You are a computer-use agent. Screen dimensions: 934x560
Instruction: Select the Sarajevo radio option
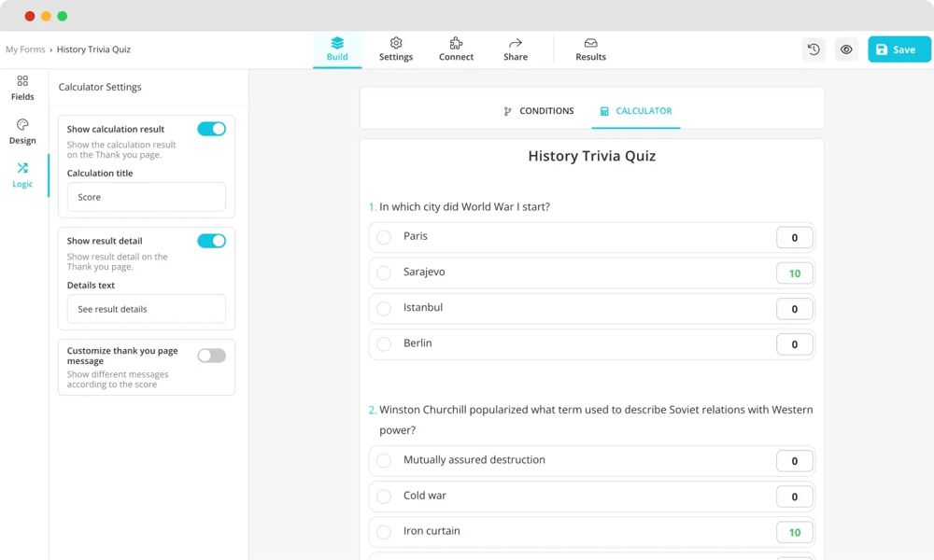384,273
